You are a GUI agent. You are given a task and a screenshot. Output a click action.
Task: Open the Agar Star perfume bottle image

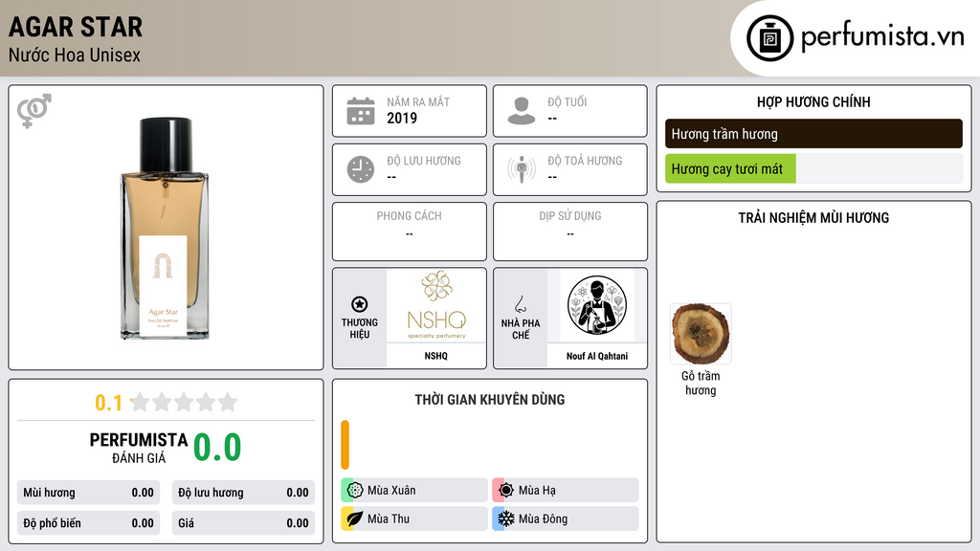pyautogui.click(x=165, y=228)
